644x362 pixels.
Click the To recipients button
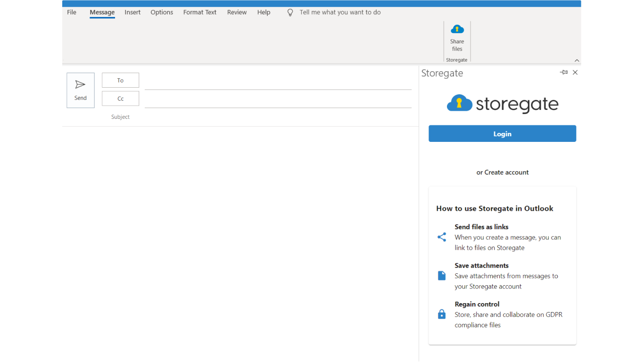[x=120, y=80]
